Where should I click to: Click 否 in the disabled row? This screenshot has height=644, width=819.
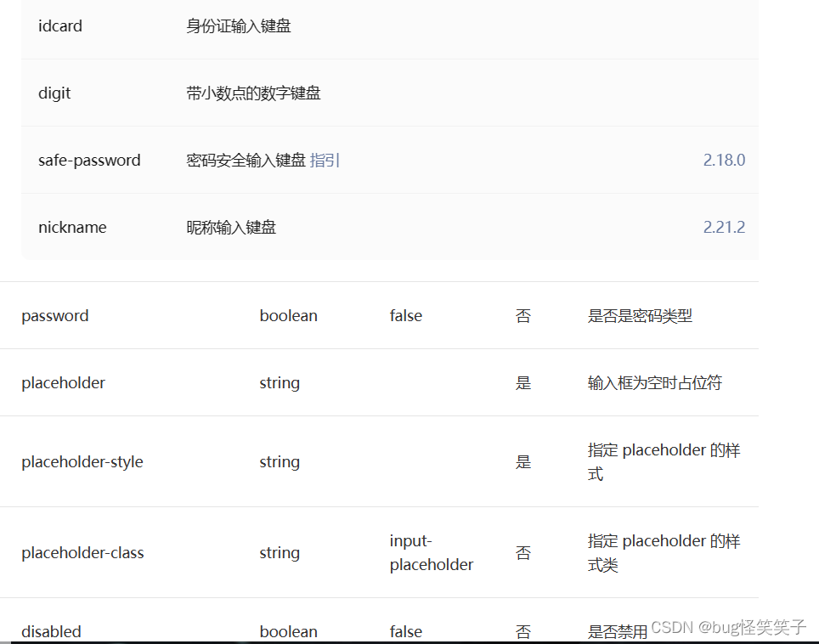coord(522,631)
